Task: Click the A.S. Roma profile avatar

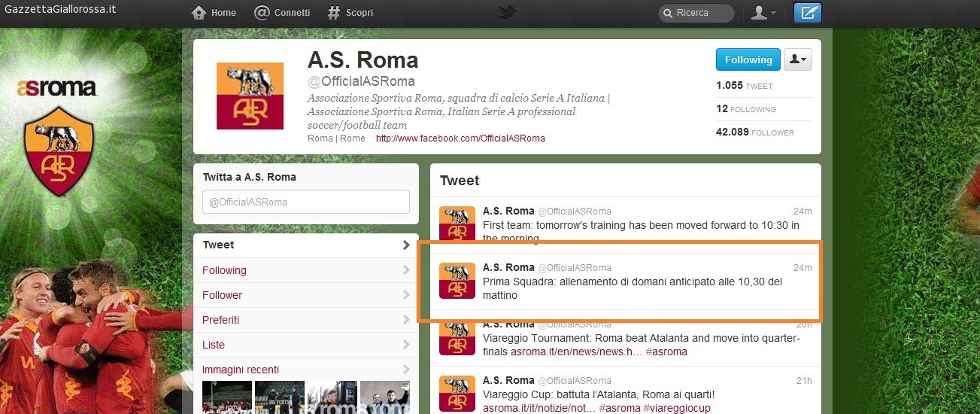Action: point(250,96)
